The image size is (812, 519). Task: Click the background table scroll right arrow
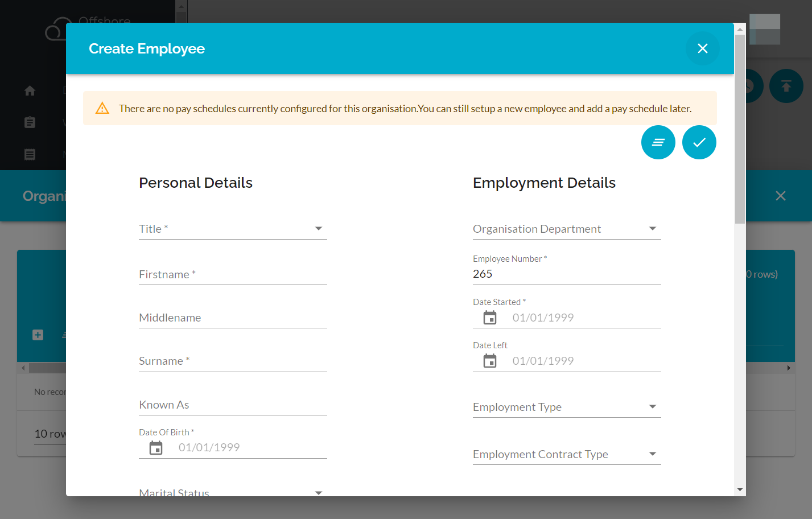[x=789, y=368]
